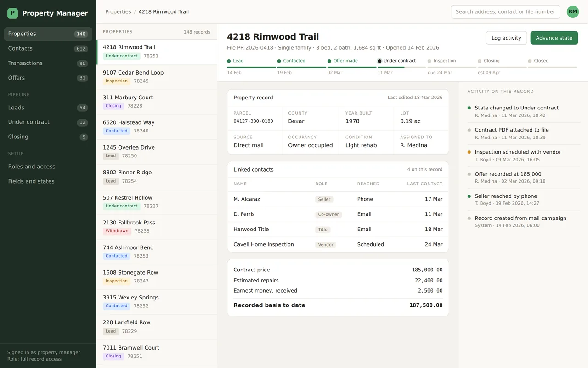The height and width of the screenshot is (368, 588).
Task: Click the Withdrawn status badge
Action: point(117,231)
